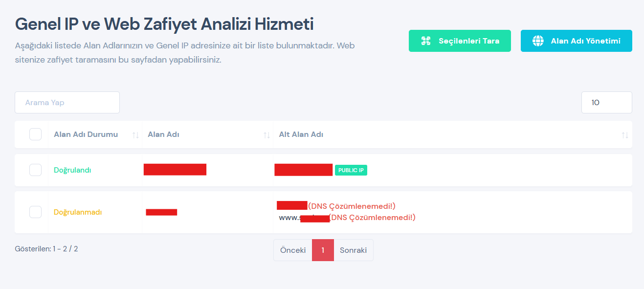Click the sort arrows beside Alan Adı column

(x=266, y=134)
